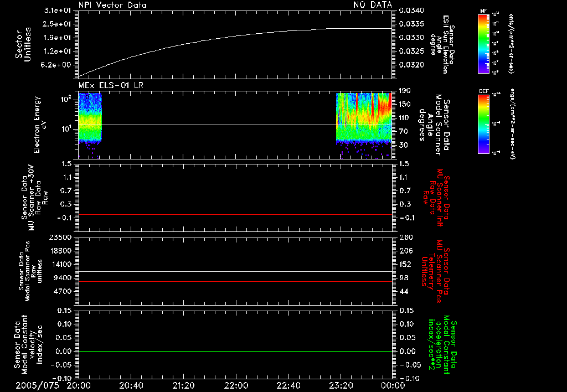Image resolution: width=567 pixels, height=392 pixels.
Task: Click the DEF color scale bar
Action: click(x=483, y=123)
